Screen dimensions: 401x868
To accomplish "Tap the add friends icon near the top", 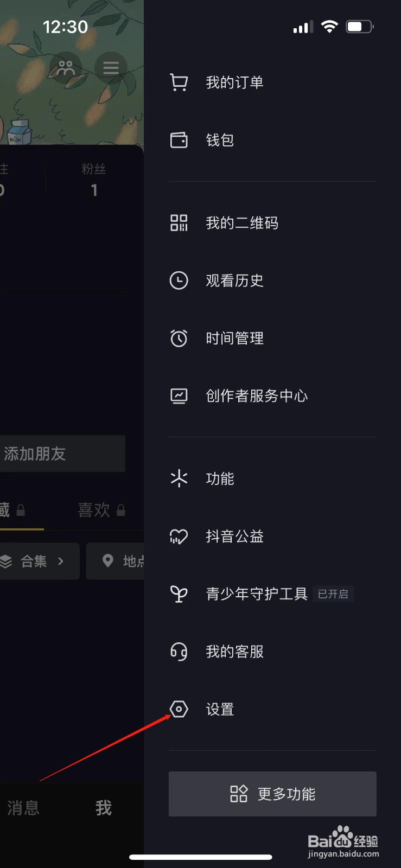I will click(x=65, y=67).
